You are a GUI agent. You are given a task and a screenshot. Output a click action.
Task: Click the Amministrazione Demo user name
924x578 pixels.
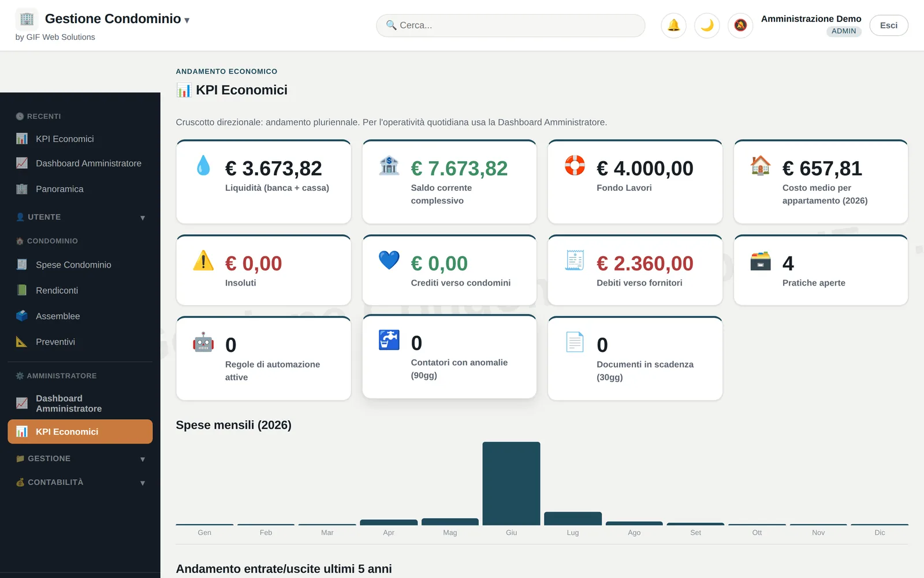811,18
